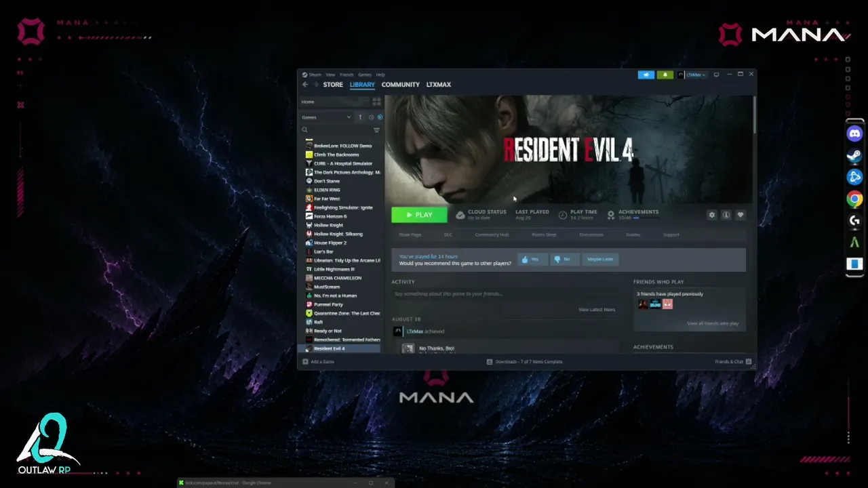This screenshot has height=488, width=868.
Task: Toggle the ready-to-play filter icon
Action: click(380, 117)
